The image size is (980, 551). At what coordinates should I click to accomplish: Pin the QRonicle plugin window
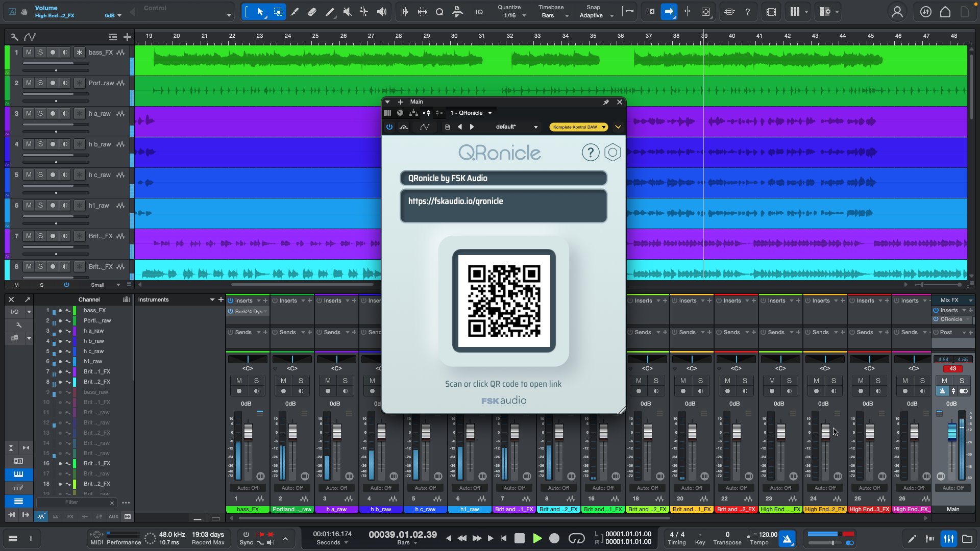pos(606,102)
